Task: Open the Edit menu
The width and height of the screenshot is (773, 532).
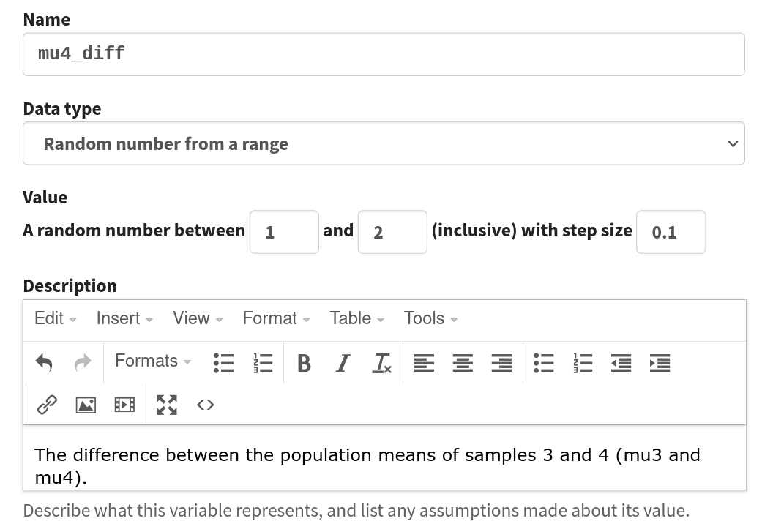Action: 55,318
